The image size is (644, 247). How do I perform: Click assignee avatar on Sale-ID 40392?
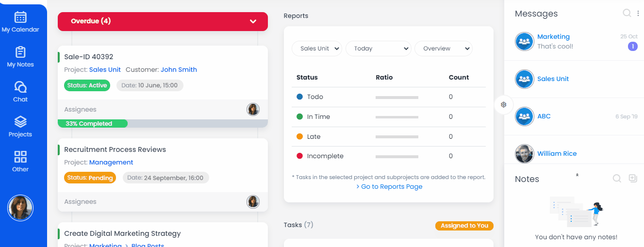point(253,109)
